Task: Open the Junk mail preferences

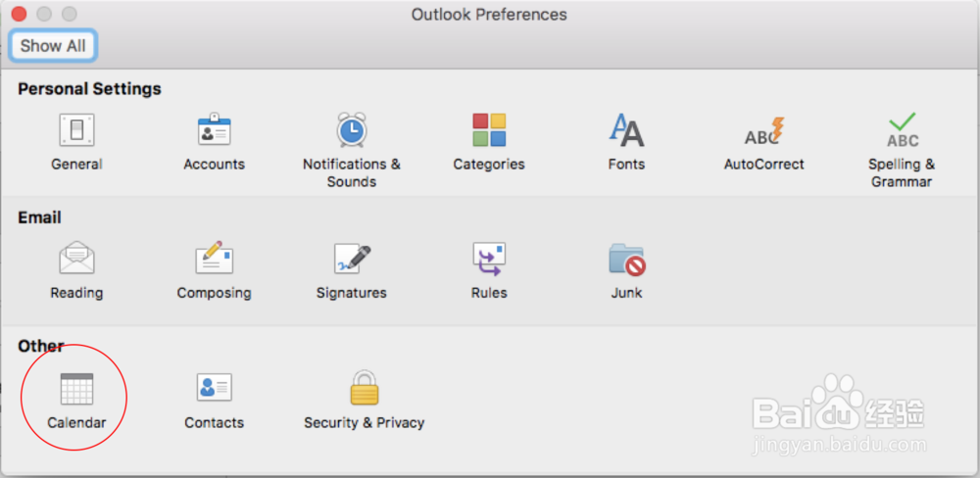Action: pos(626,260)
